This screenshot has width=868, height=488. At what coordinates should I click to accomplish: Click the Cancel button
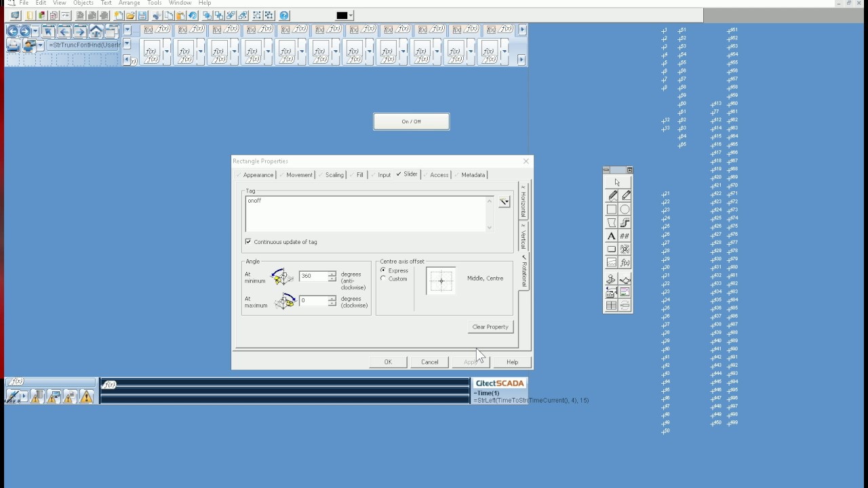pos(429,362)
